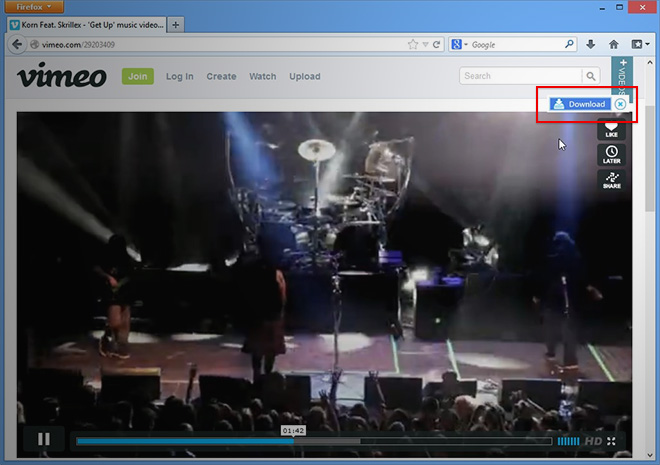Go to the Firefox home page icon
The height and width of the screenshot is (465, 660).
point(614,44)
